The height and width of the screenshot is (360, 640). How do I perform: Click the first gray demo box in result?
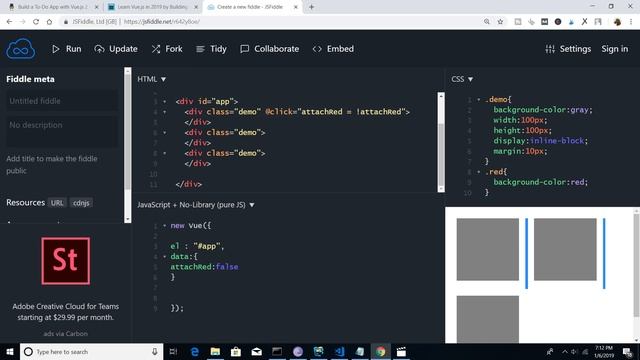point(488,249)
